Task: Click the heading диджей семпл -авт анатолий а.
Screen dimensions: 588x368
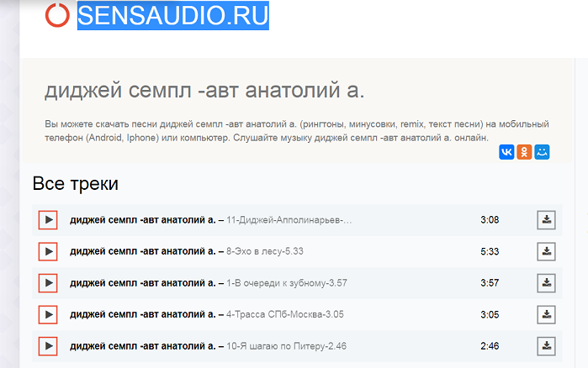Action: click(204, 91)
